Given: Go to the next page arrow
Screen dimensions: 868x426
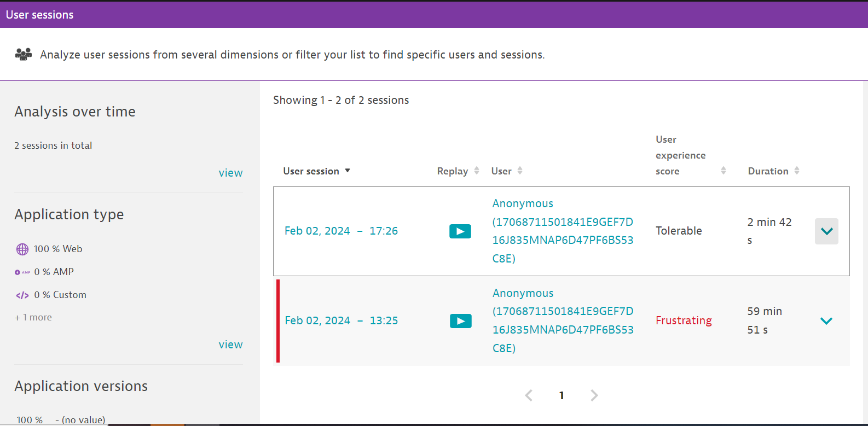Looking at the screenshot, I should (594, 395).
